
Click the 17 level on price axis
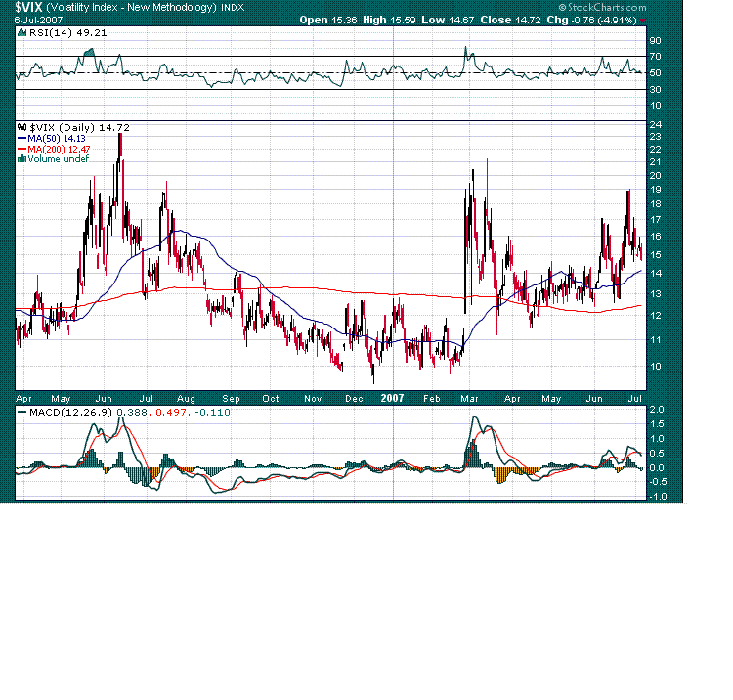coord(656,220)
